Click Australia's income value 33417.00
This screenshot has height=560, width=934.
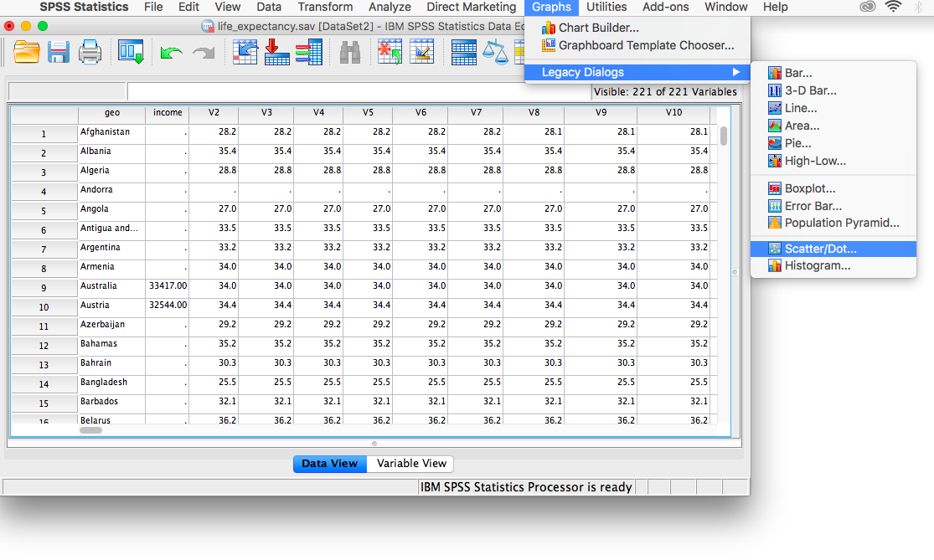click(x=168, y=286)
